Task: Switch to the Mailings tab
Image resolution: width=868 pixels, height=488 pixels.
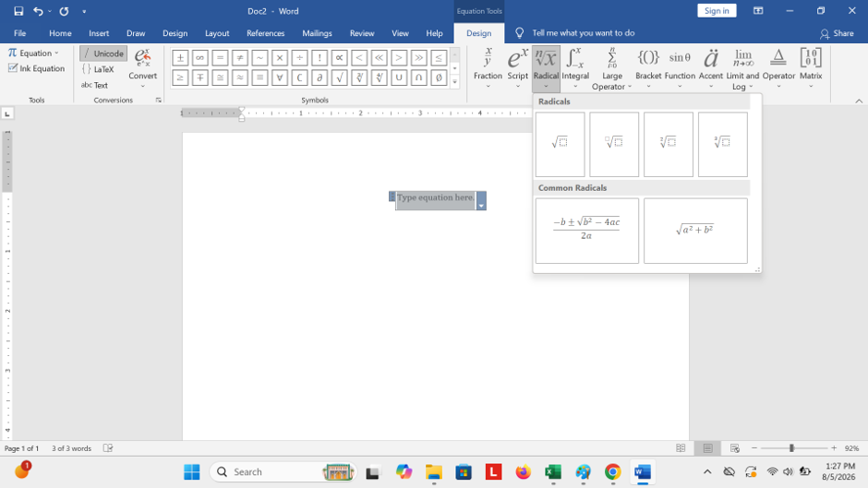Action: pos(317,33)
